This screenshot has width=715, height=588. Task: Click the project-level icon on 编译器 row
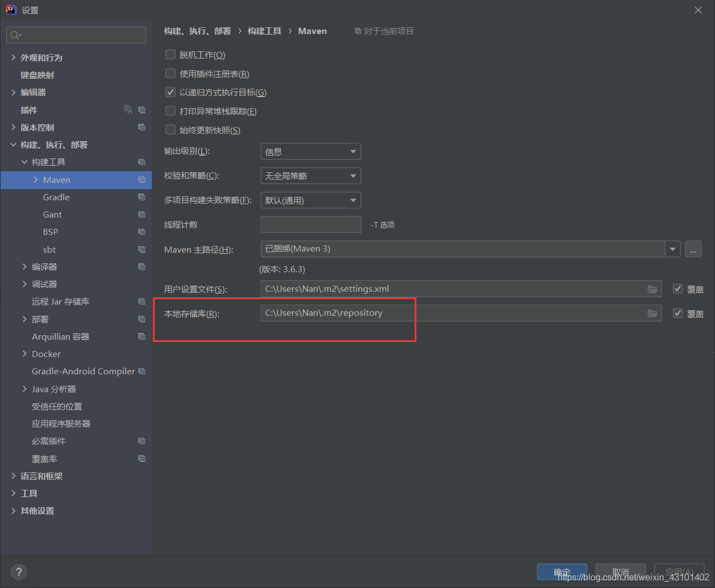point(142,267)
